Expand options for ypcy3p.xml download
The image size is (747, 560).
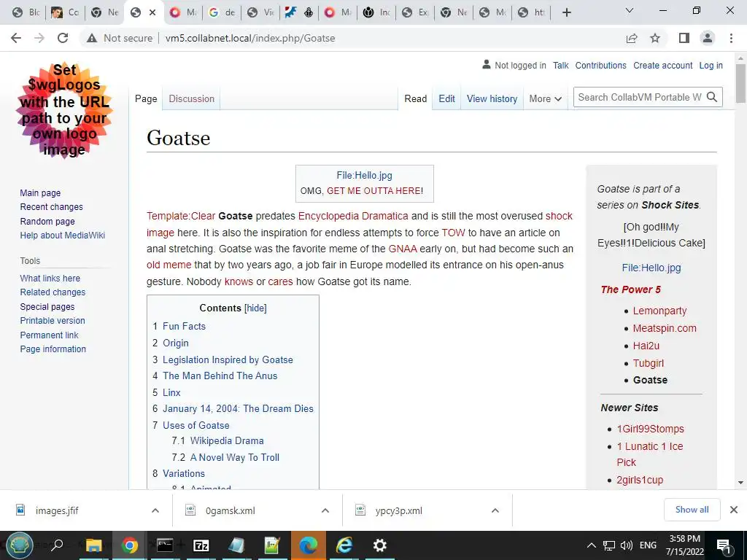click(495, 510)
